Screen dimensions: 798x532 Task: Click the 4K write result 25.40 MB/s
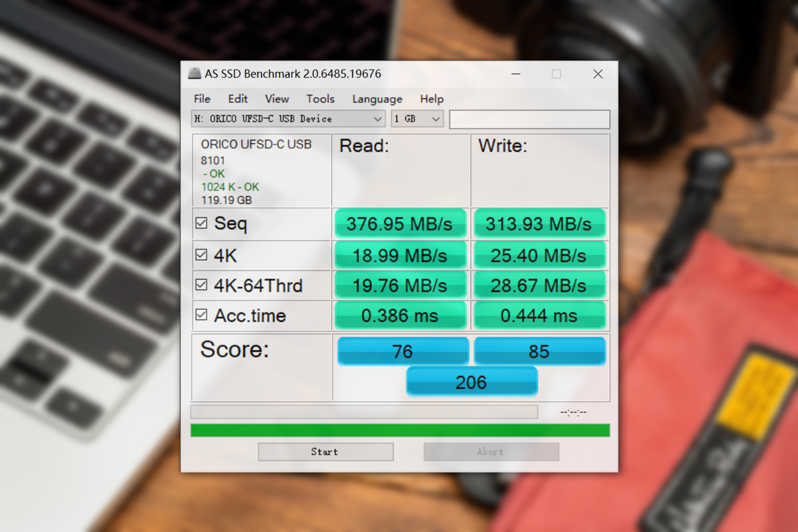click(539, 255)
